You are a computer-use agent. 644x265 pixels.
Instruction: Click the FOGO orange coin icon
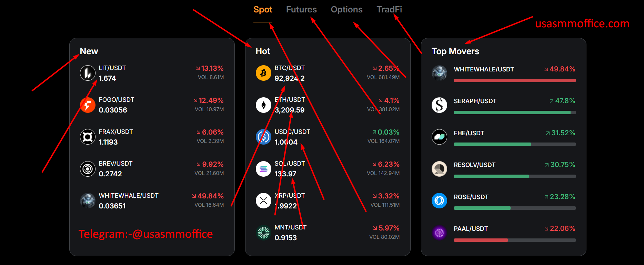pyautogui.click(x=88, y=105)
